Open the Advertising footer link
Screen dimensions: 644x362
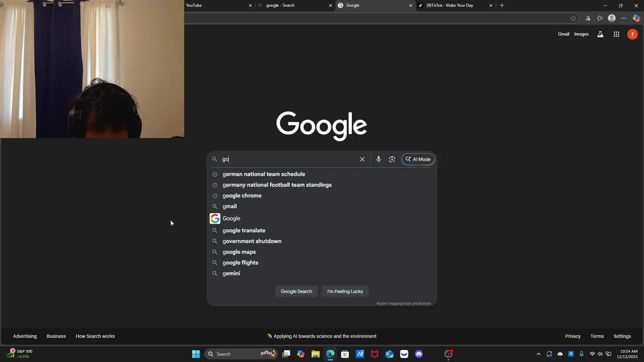pos(25,336)
